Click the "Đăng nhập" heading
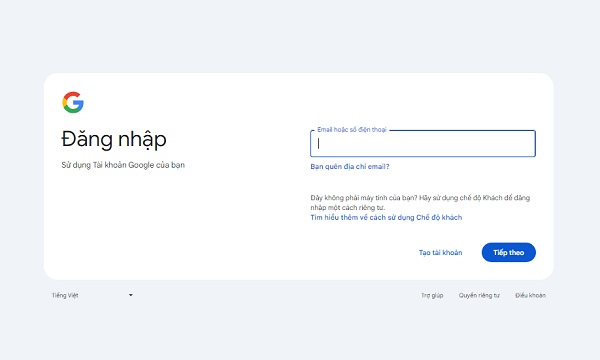Screen dimensions: 600x360 point(114,139)
